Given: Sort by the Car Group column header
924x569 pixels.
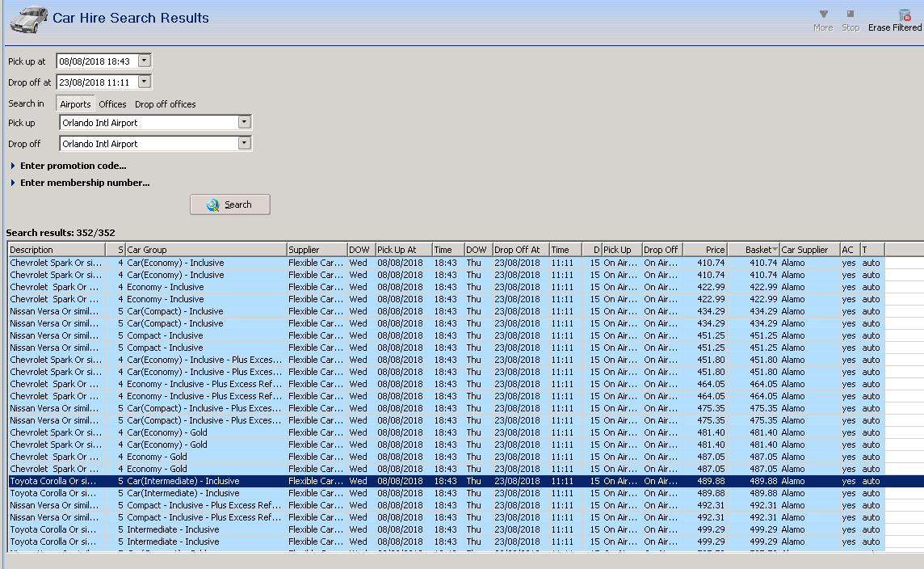Looking at the screenshot, I should (x=206, y=250).
